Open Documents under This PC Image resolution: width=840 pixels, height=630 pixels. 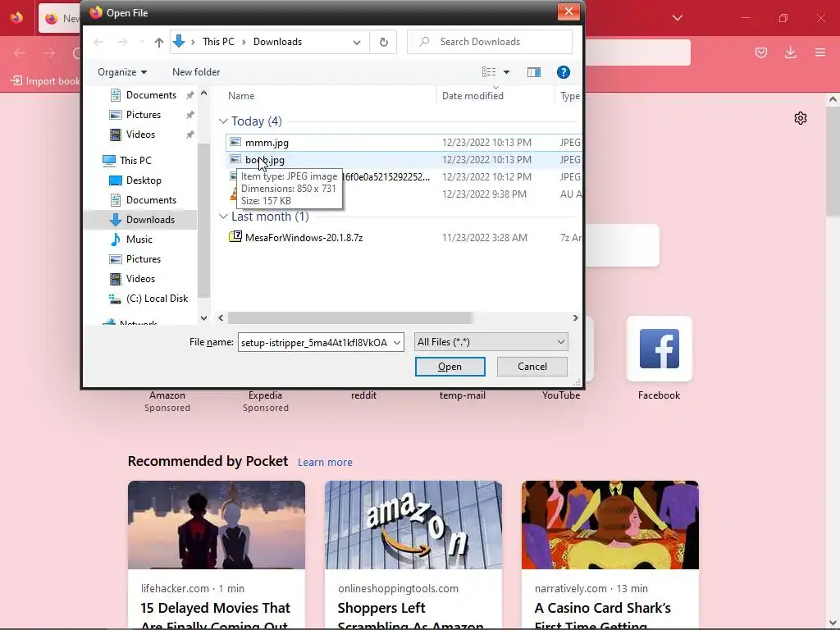point(151,200)
